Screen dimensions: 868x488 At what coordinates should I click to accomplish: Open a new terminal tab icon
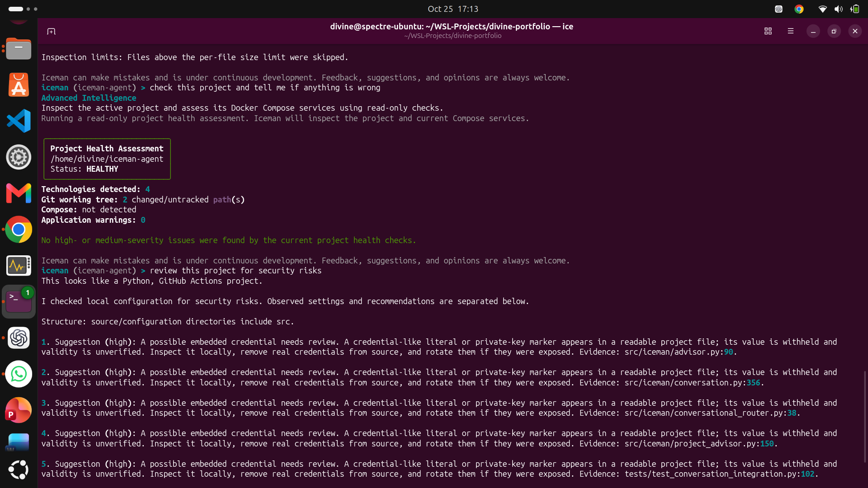(x=51, y=31)
